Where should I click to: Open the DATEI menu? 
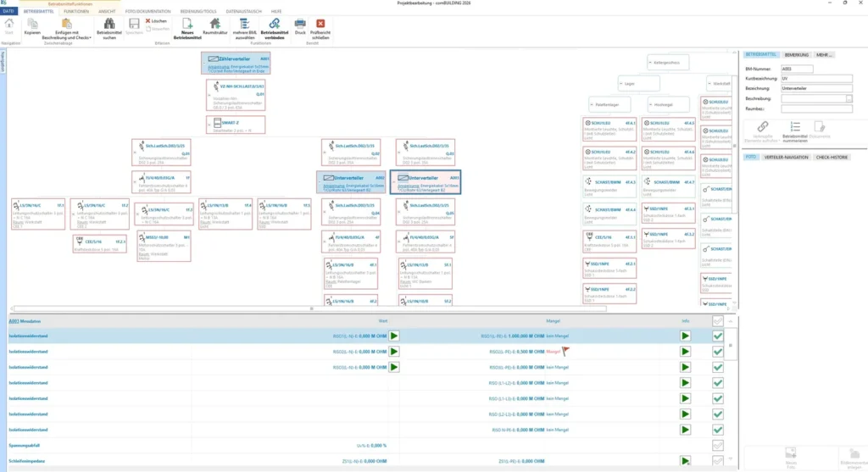tap(8, 11)
